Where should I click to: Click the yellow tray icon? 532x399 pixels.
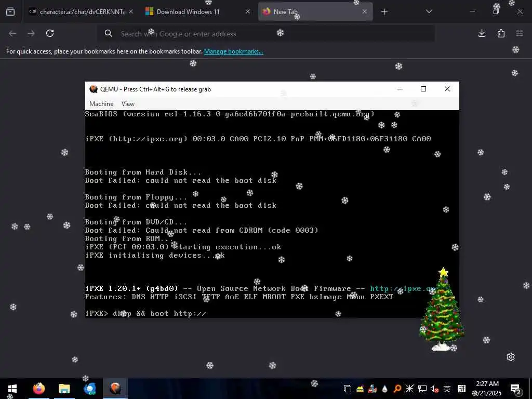[x=360, y=389]
